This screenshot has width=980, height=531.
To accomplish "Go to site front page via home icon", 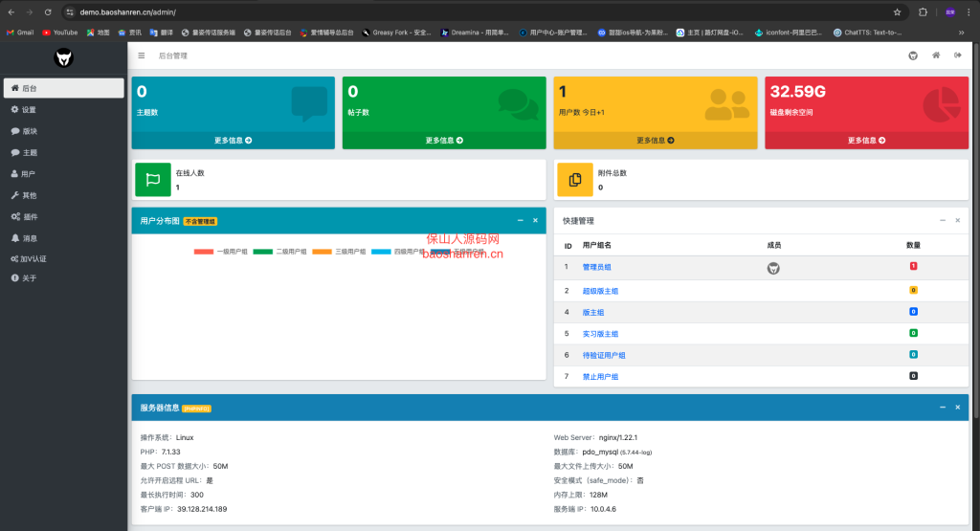I will click(936, 55).
